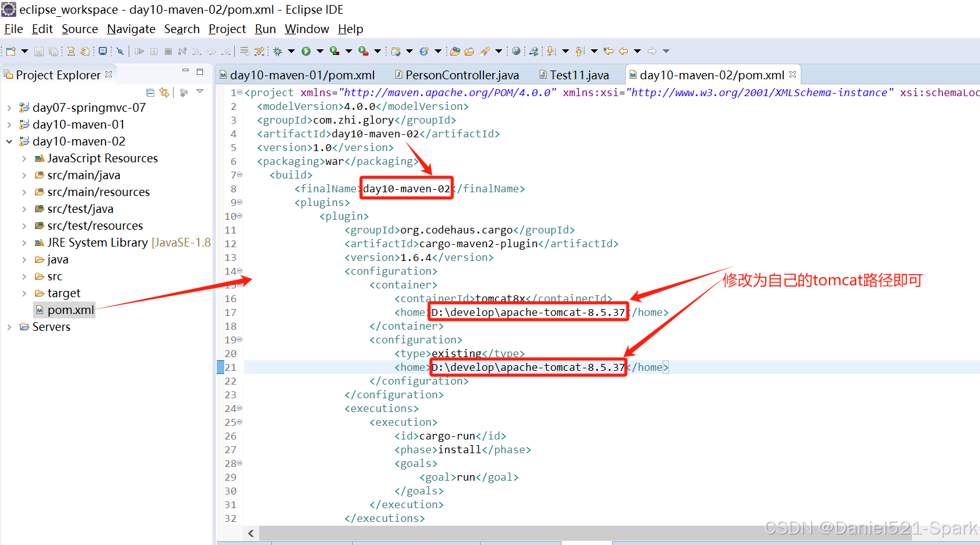Viewport: 980px width, 545px height.
Task: Open the Source menu
Action: point(80,29)
